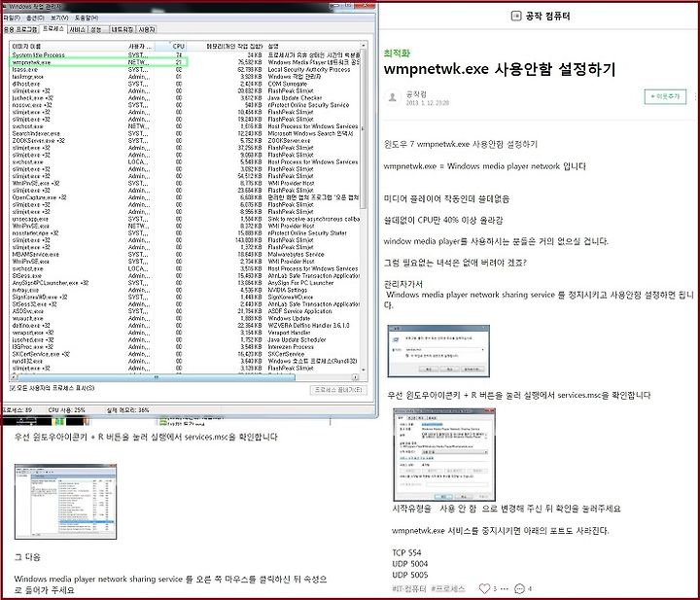Open the #프로세스 hashtag

(x=448, y=588)
